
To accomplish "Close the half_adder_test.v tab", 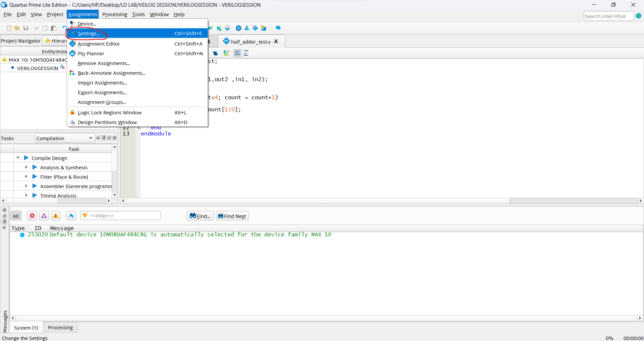I will 276,41.
